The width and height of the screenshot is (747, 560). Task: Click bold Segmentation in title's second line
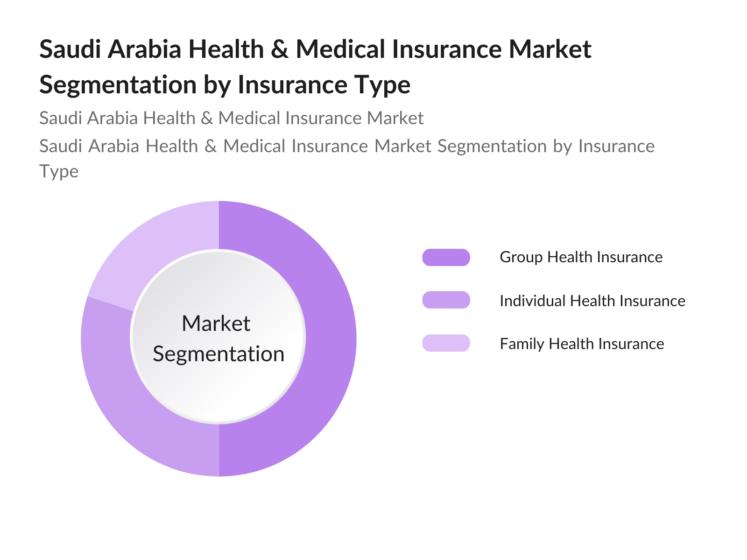tap(118, 84)
